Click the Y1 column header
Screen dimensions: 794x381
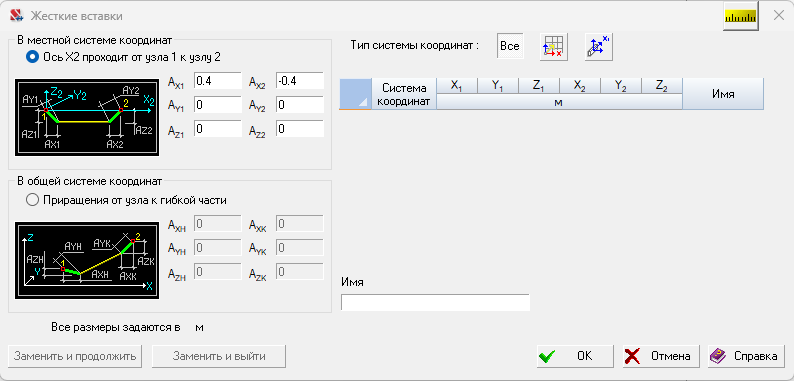click(498, 86)
